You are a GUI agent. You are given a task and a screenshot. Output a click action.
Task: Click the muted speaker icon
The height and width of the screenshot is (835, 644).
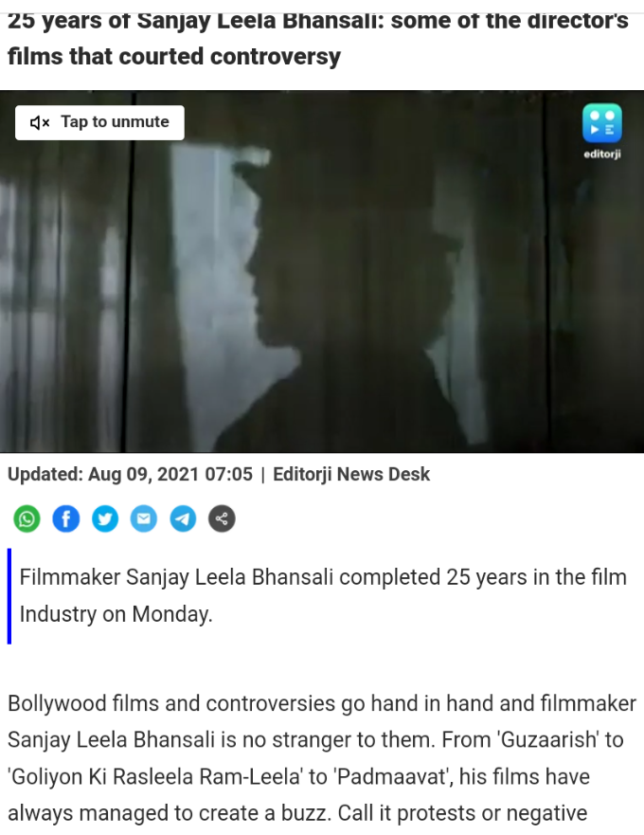(40, 123)
